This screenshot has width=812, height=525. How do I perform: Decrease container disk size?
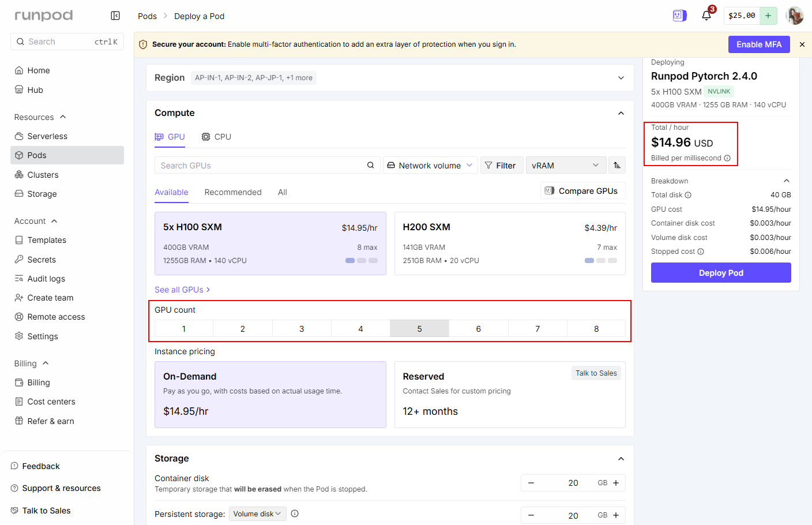pyautogui.click(x=531, y=483)
